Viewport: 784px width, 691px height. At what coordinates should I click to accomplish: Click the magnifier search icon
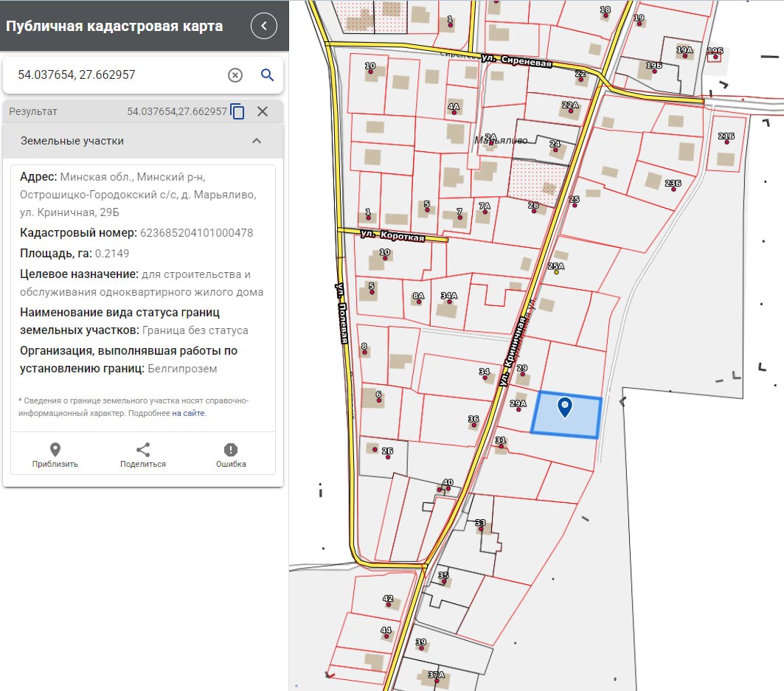point(267,75)
